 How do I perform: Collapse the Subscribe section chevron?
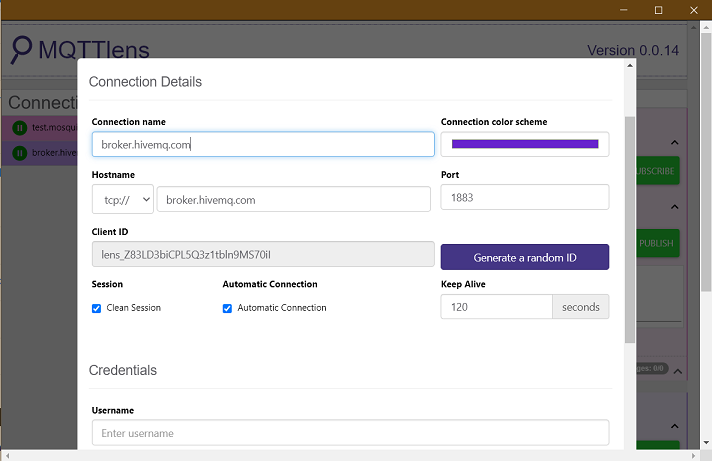point(675,143)
